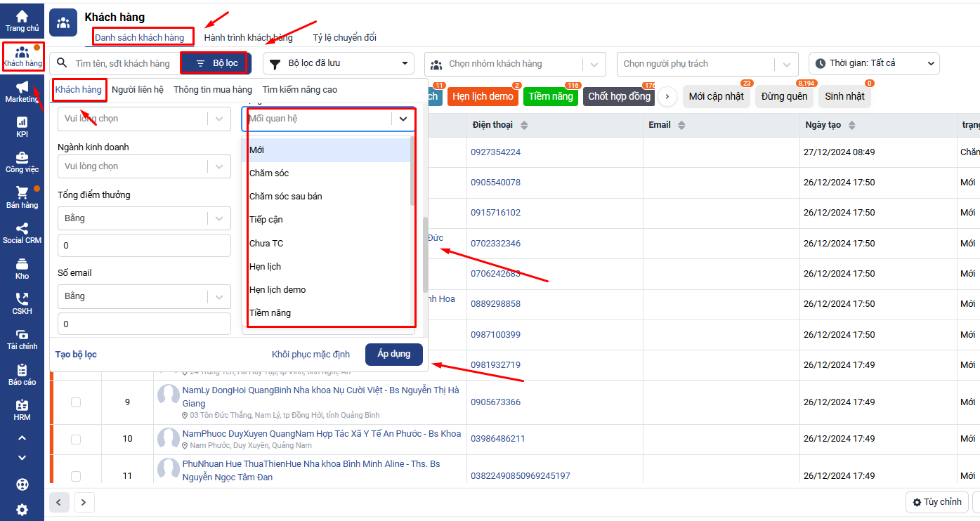Open the Thời gian: Tất cả dropdown
Viewport: 980px width, 521px height.
point(874,63)
